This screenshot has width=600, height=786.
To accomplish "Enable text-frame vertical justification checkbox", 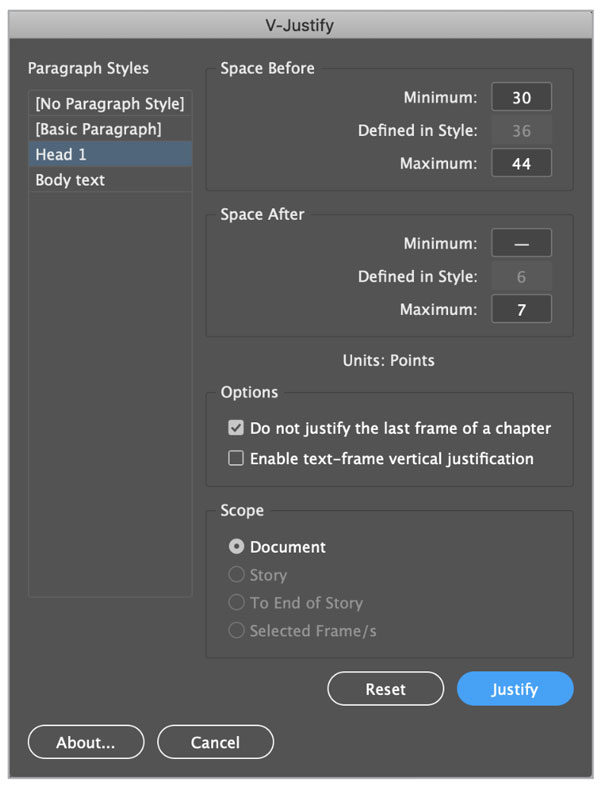I will 236,458.
